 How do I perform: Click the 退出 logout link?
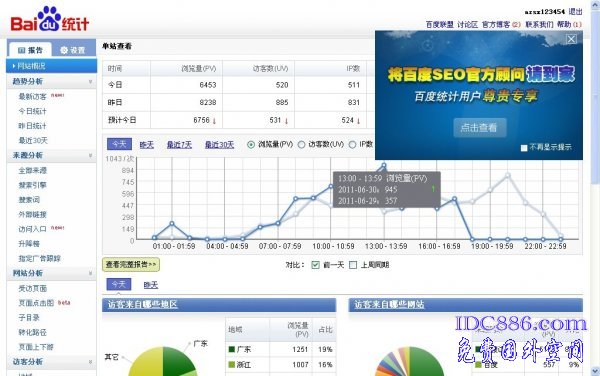[575, 12]
